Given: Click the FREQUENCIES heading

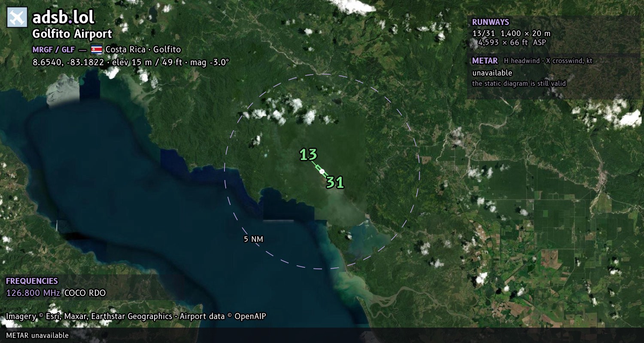Looking at the screenshot, I should (32, 281).
